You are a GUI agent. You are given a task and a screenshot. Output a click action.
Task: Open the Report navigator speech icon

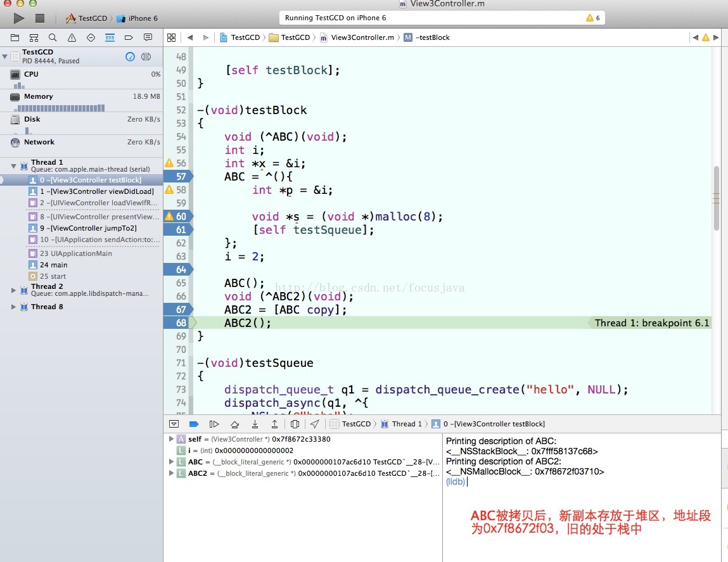click(x=148, y=37)
